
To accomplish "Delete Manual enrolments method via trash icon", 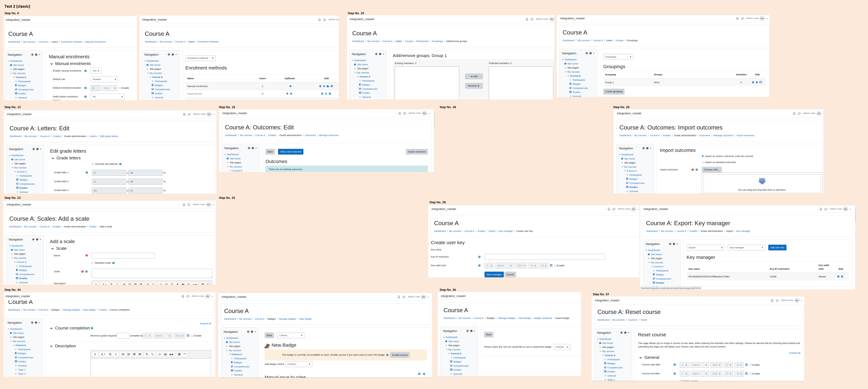I will click(320, 86).
